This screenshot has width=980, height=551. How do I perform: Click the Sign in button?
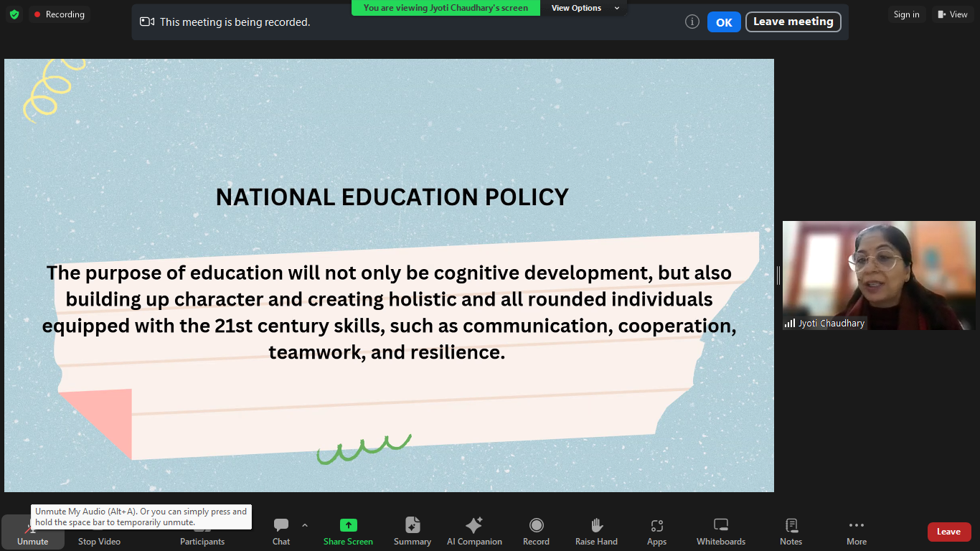[907, 14]
